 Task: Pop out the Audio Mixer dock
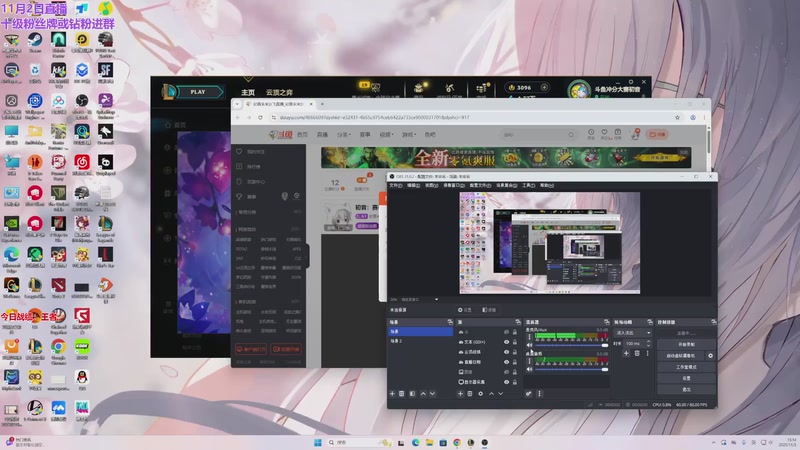click(x=607, y=322)
